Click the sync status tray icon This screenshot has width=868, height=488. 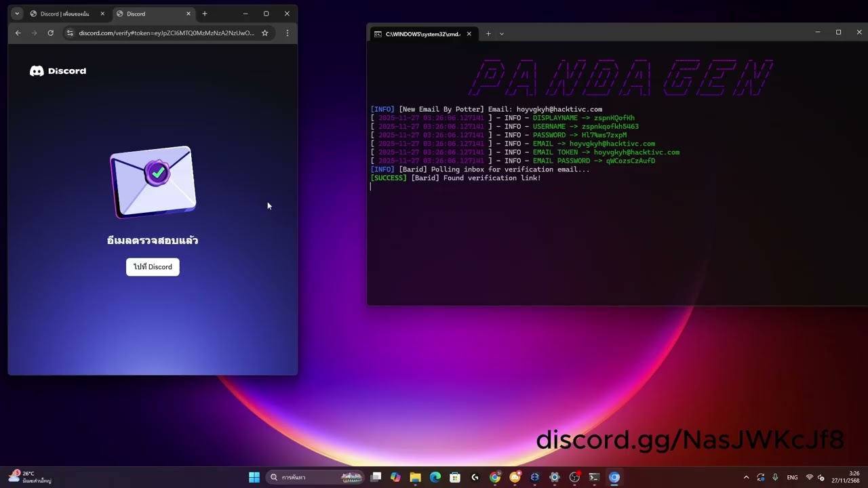click(x=761, y=477)
